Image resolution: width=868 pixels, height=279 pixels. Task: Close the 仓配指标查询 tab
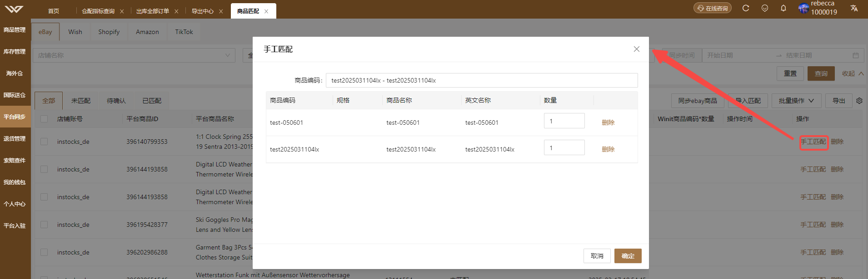(122, 11)
